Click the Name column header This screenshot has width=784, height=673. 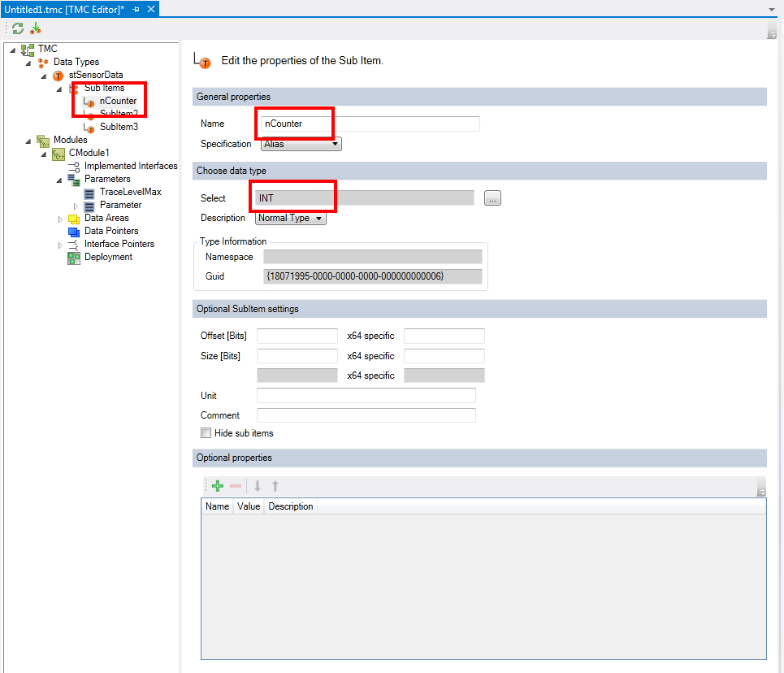tap(217, 506)
